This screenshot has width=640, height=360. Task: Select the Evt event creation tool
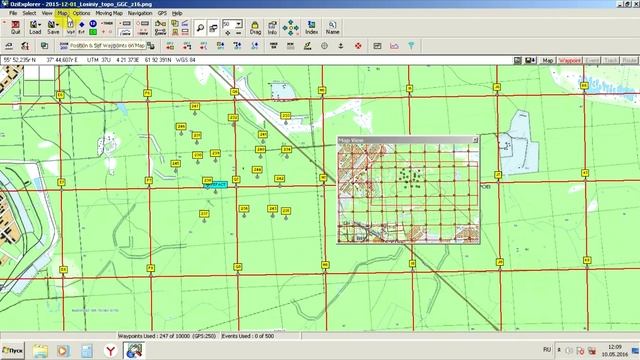pyautogui.click(x=82, y=27)
